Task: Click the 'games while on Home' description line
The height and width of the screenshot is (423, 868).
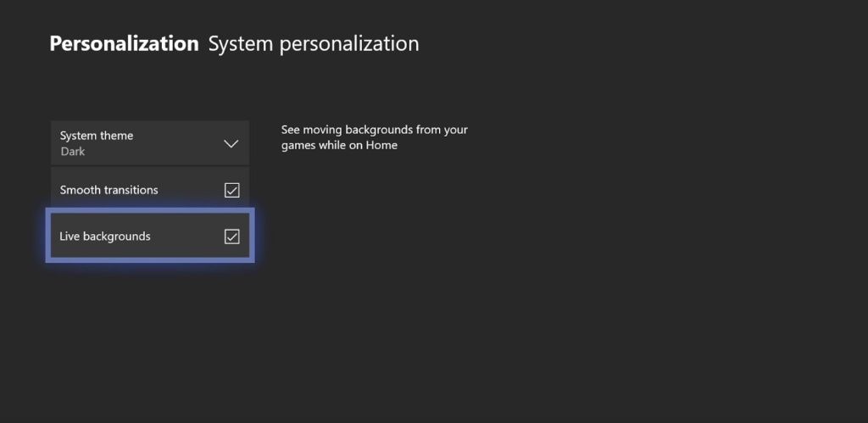Action: (x=339, y=145)
